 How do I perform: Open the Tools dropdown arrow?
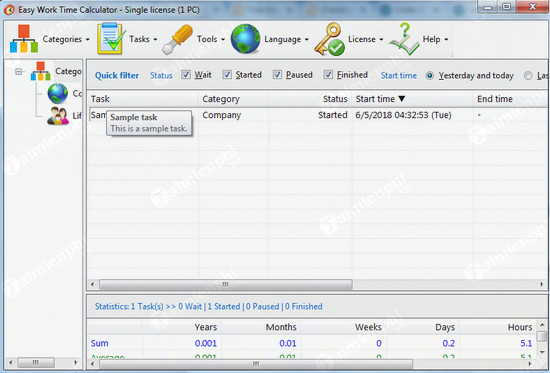coord(223,40)
